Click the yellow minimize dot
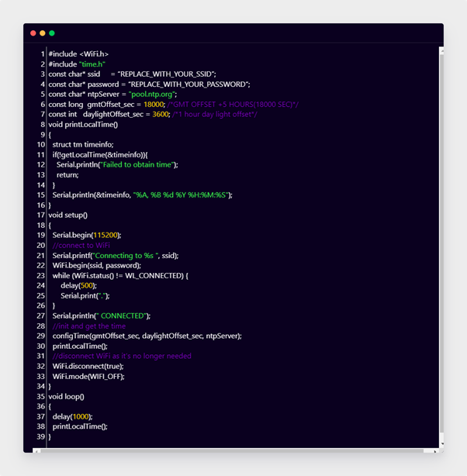The image size is (467, 476). (43, 33)
